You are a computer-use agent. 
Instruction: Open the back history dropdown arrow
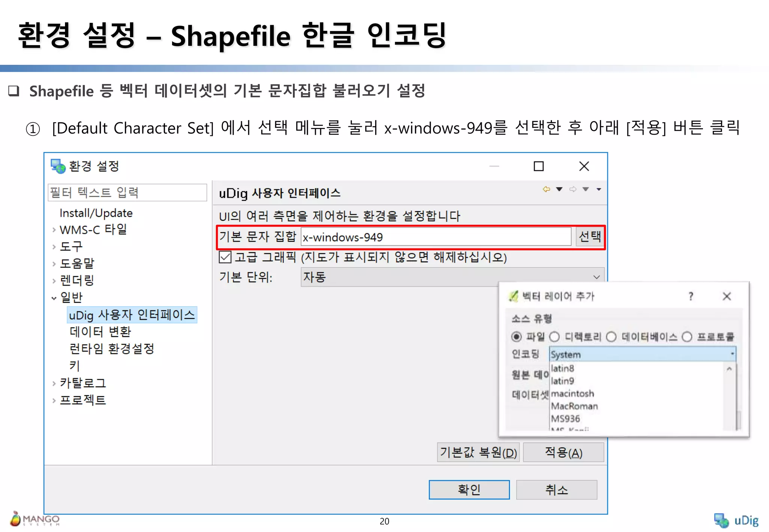point(559,189)
